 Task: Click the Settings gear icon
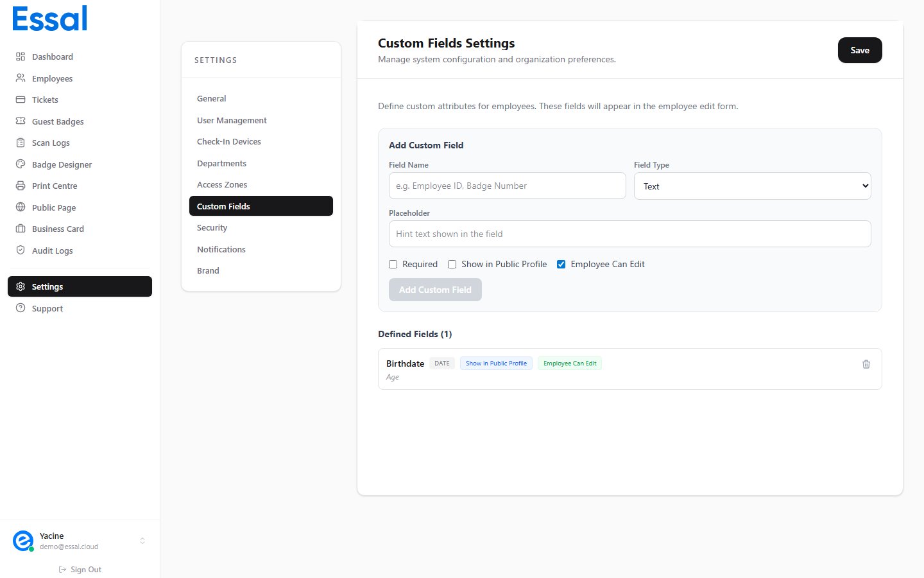tap(21, 286)
